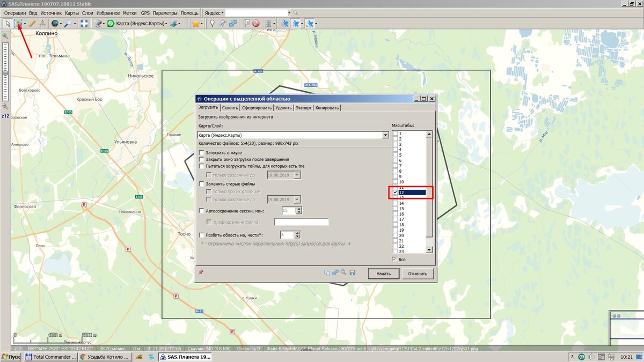Click the copy selection icon in dialog
The image size is (644, 362).
coord(327,272)
